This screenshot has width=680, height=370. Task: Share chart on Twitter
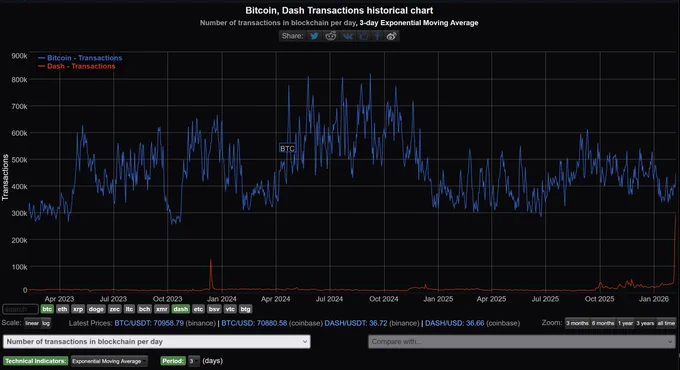click(314, 36)
